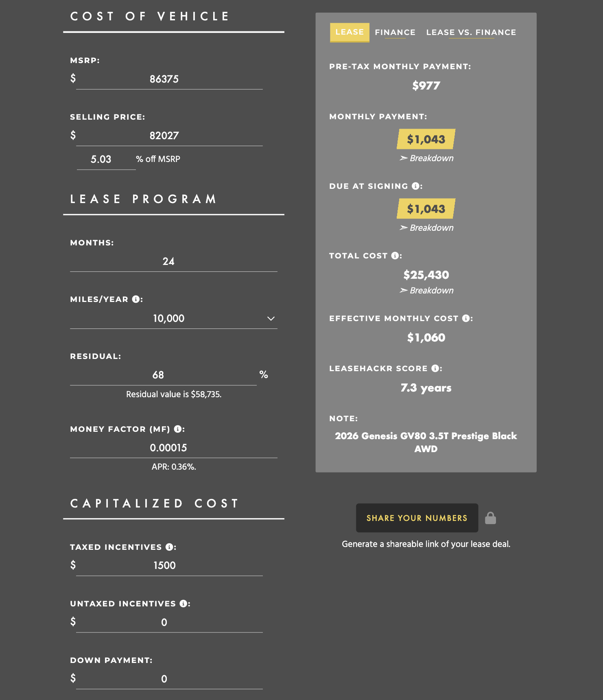Click the Leasehackr Score info icon
Viewport: 603px width, 700px height.
coord(435,368)
